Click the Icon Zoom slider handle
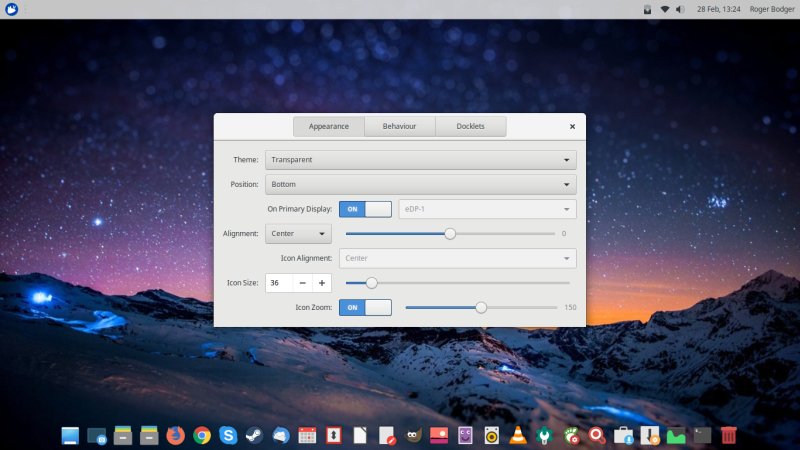Viewport: 800px width, 450px height. click(481, 308)
